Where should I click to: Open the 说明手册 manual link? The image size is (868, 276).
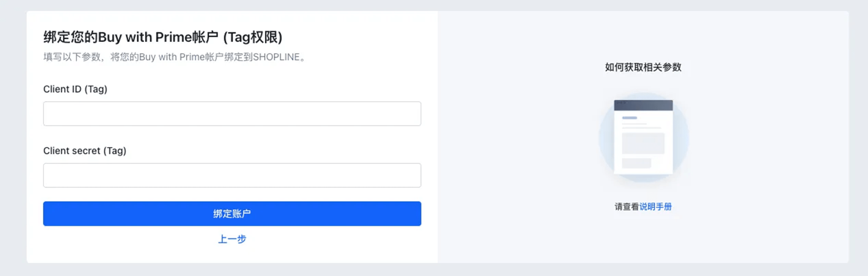655,206
